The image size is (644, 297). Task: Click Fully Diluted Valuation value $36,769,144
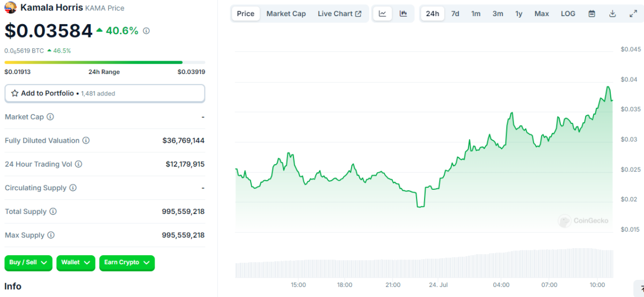tap(184, 140)
